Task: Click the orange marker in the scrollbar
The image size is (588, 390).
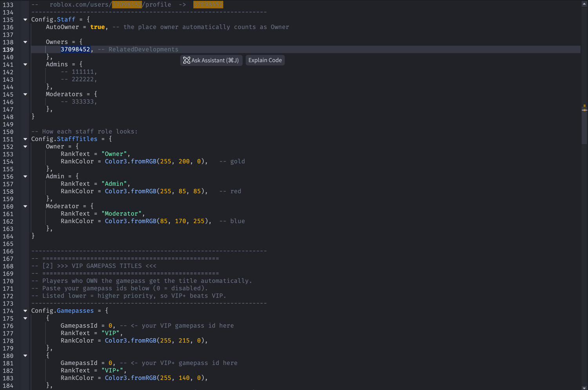Action: [x=584, y=106]
